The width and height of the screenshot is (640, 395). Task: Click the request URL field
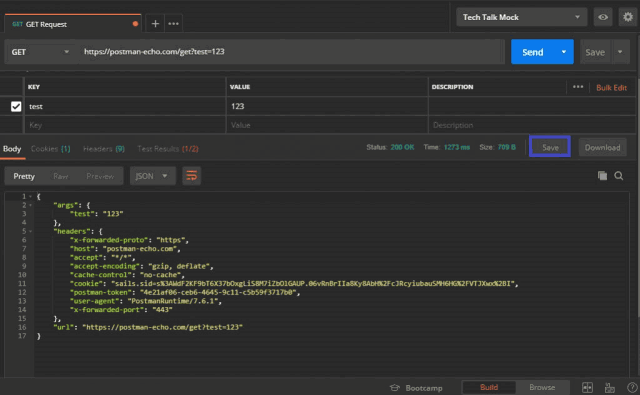point(291,52)
